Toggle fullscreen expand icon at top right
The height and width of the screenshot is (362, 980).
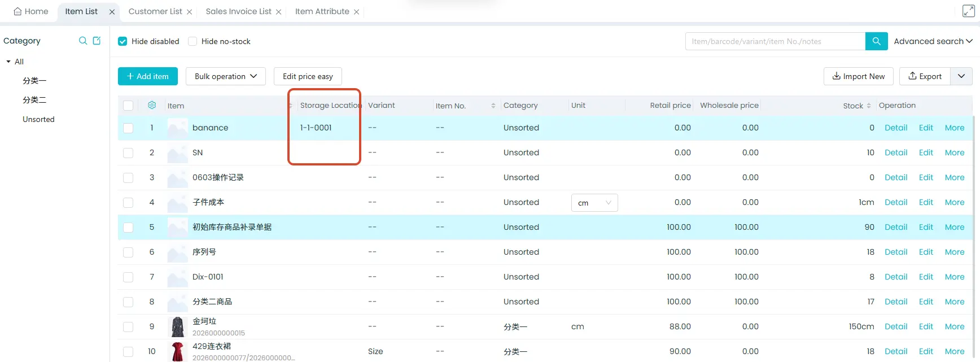(x=968, y=11)
